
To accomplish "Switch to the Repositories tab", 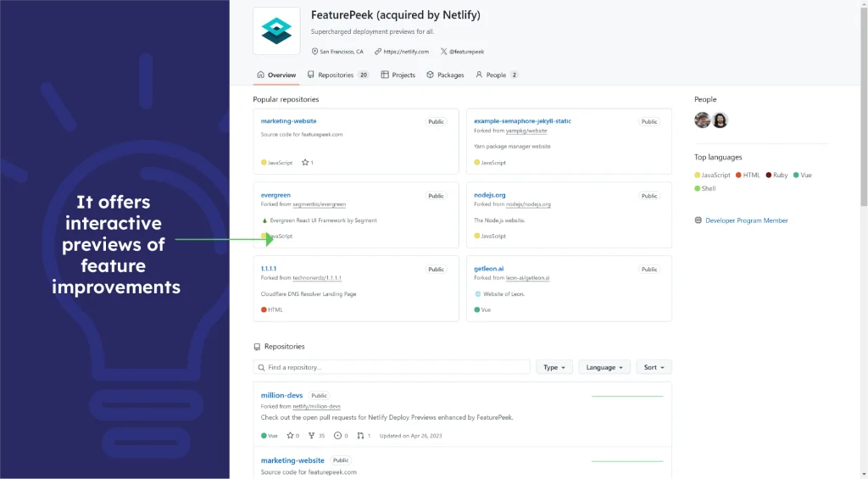I will 337,75.
